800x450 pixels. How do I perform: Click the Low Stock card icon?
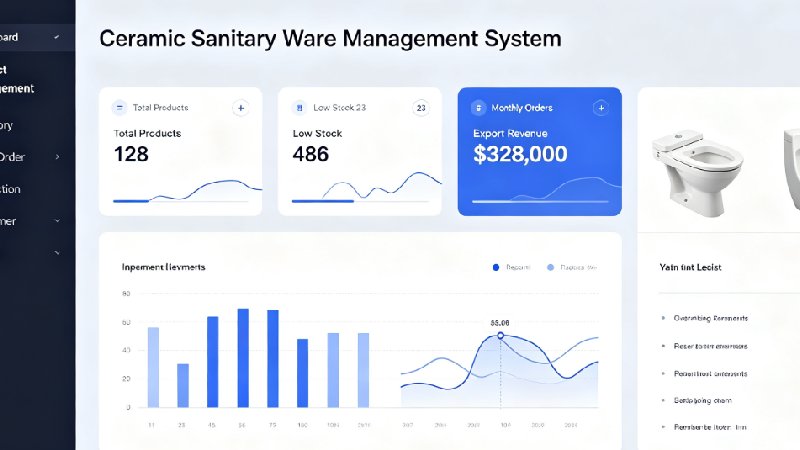click(299, 108)
